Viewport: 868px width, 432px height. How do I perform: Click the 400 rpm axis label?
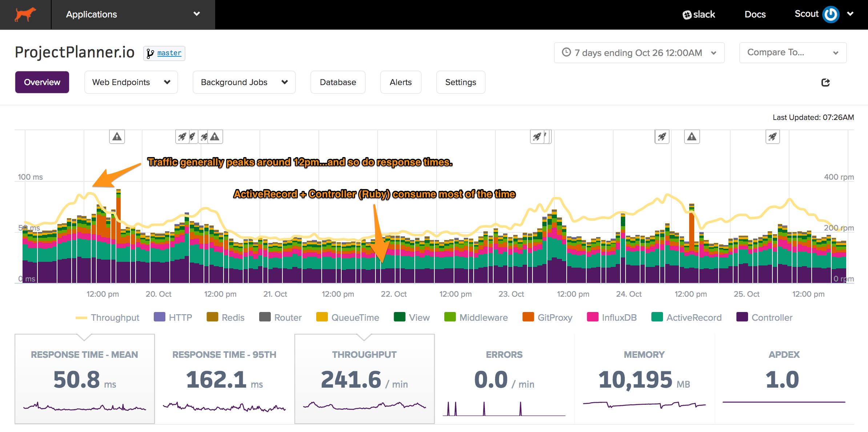click(839, 177)
